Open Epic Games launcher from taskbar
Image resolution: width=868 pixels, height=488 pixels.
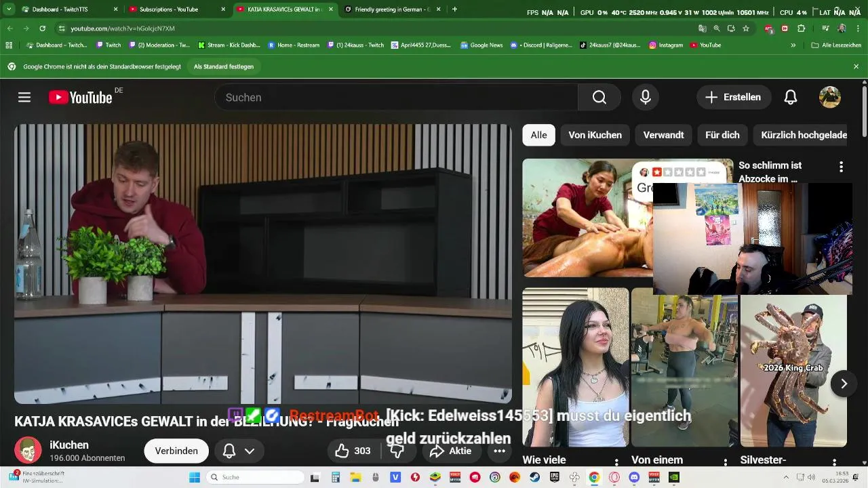pyautogui.click(x=555, y=477)
